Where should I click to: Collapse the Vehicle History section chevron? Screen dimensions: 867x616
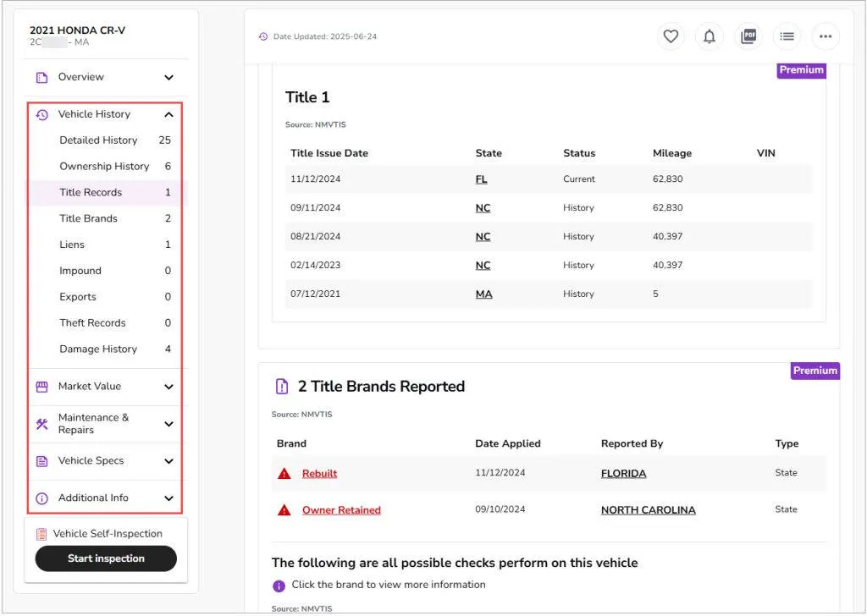click(168, 114)
